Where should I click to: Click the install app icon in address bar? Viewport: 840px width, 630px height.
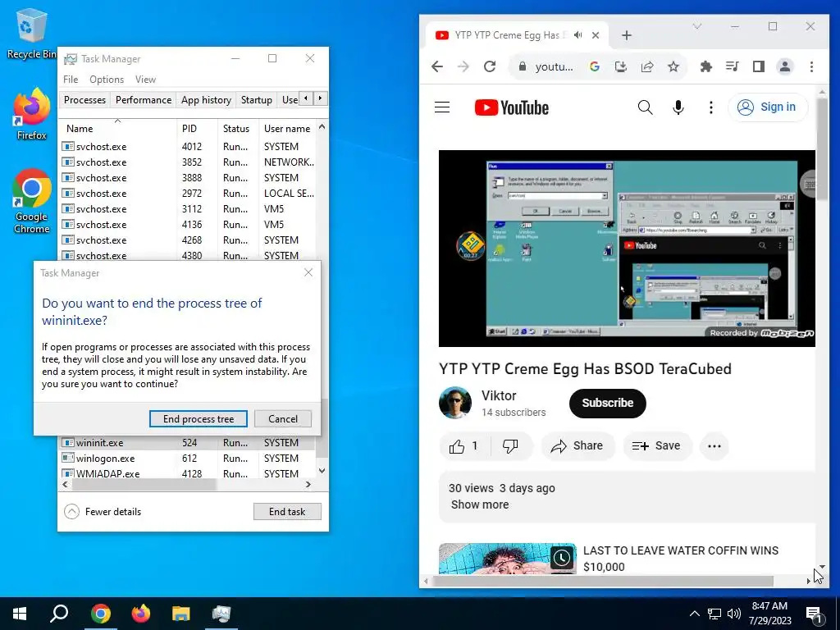620,66
